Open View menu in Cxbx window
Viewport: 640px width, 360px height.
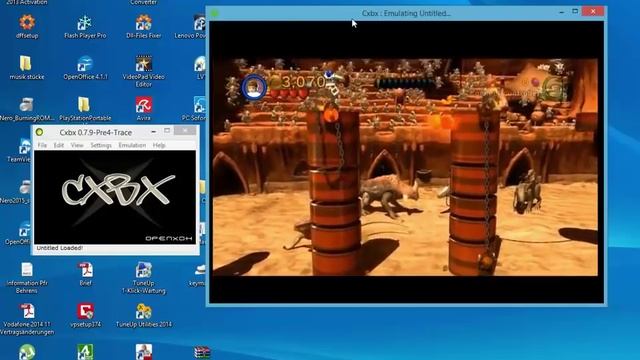click(x=77, y=145)
